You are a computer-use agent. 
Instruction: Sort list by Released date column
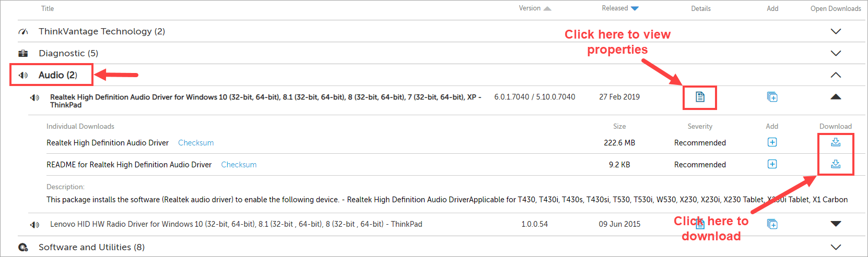coord(620,8)
